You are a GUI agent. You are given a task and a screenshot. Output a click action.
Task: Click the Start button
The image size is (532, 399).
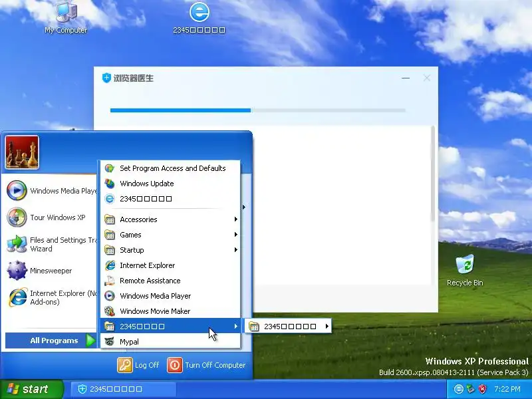point(31,389)
